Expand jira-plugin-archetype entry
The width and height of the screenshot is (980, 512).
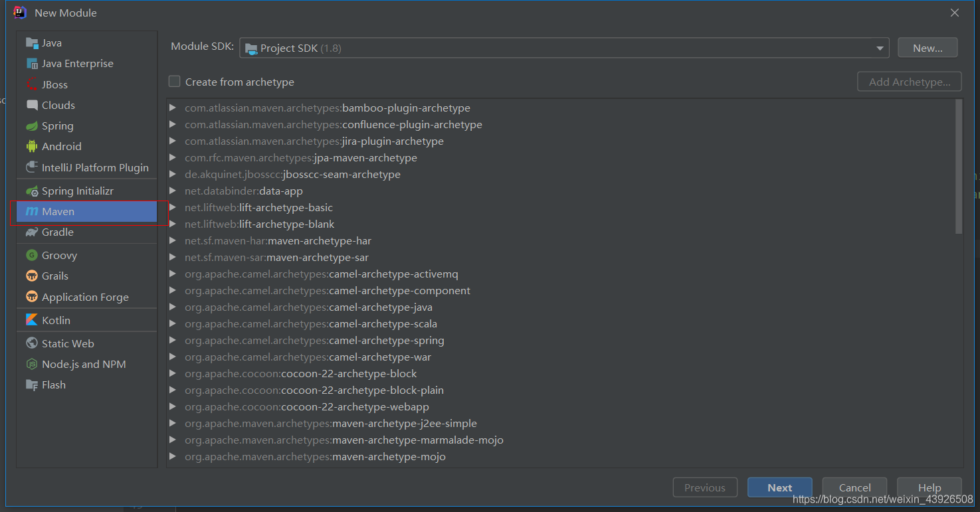173,141
